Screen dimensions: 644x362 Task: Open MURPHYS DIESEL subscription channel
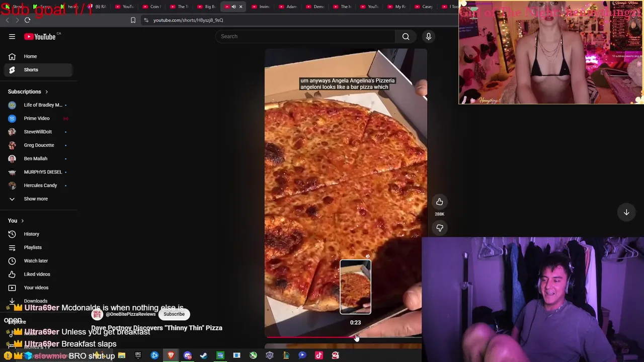(39, 172)
